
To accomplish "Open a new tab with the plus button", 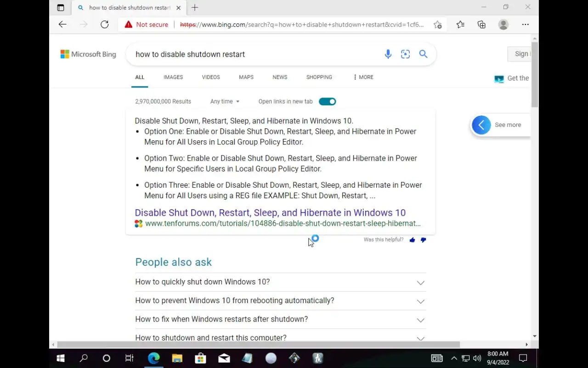I will pyautogui.click(x=195, y=7).
